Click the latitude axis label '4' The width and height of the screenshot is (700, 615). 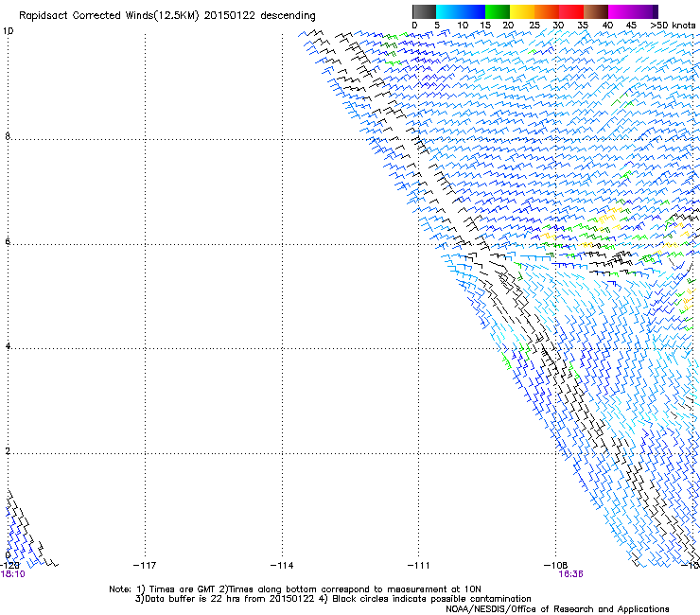coord(8,346)
